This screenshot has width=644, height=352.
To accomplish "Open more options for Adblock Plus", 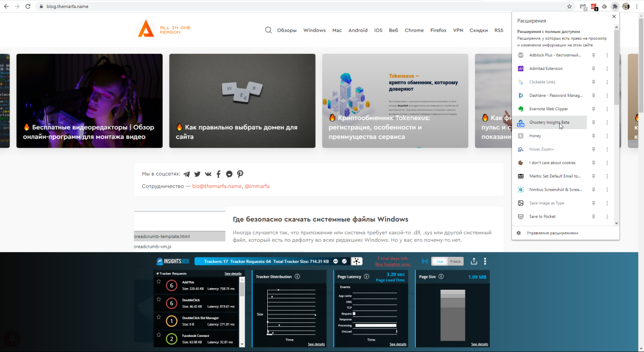I will pyautogui.click(x=607, y=55).
